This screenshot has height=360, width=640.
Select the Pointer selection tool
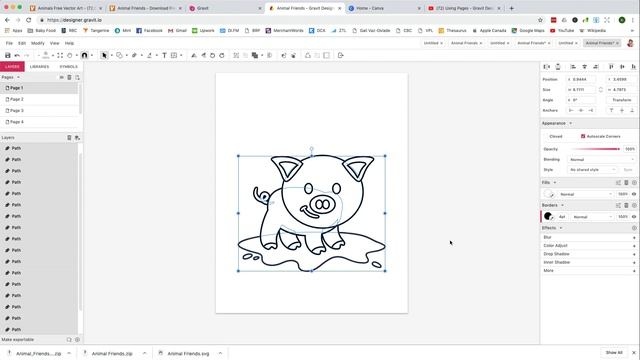[104, 55]
